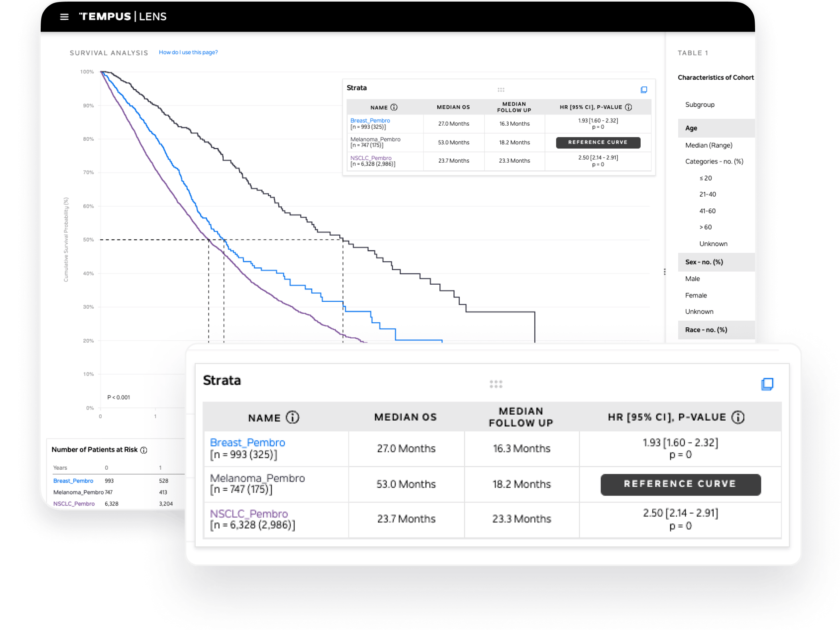This screenshot has width=840, height=630.
Task: Select Breast_Pembro link in small Strata table
Action: click(370, 120)
